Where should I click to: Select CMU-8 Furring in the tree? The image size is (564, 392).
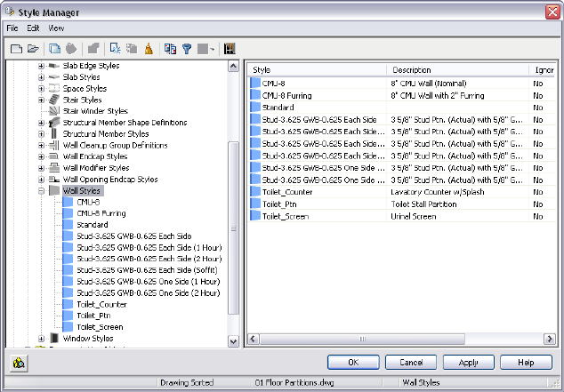coord(101,213)
